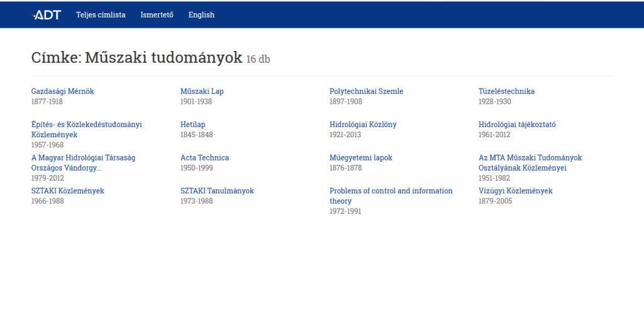Click the ADT logo in header

[x=47, y=15]
